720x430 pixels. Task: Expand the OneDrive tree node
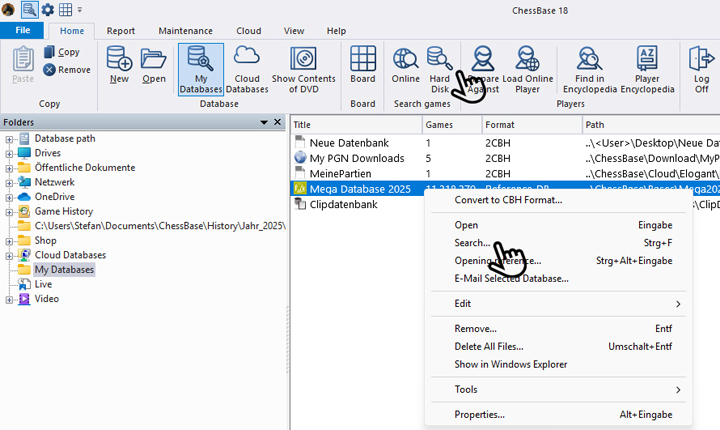coord(9,198)
